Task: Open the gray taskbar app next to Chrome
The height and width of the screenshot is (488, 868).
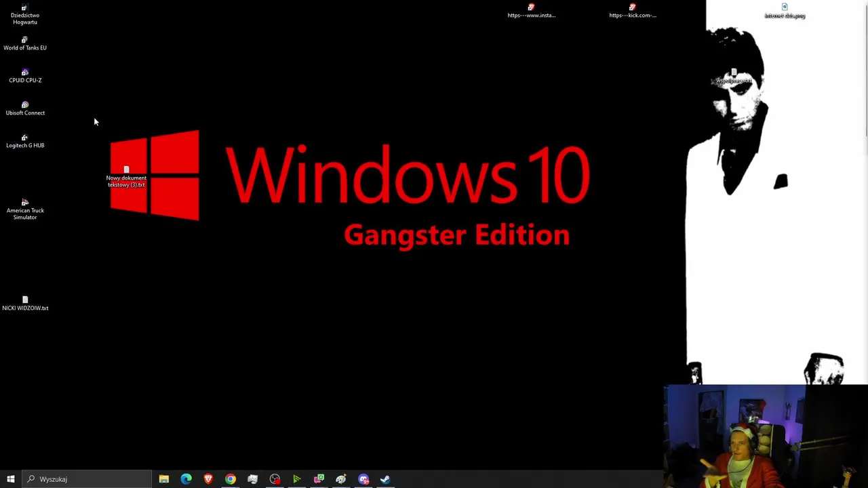Action: click(x=252, y=479)
